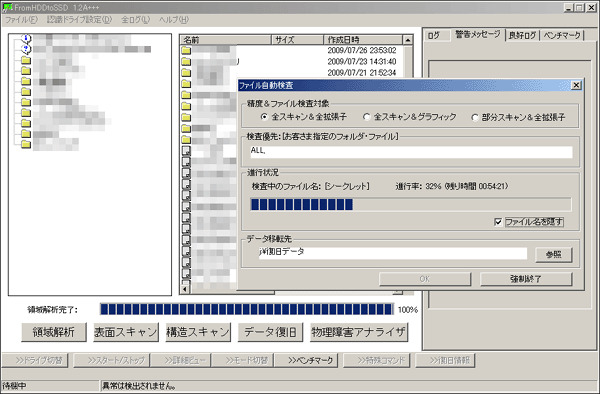600x394 pixels.
Task: Click the >>復旧情報 toolbar button
Action: pos(445,360)
